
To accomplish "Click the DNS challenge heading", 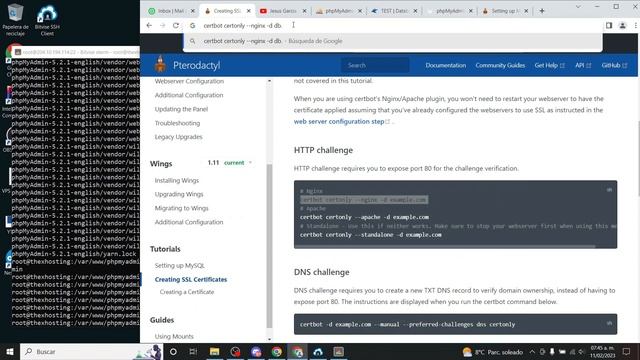I will pyautogui.click(x=322, y=272).
